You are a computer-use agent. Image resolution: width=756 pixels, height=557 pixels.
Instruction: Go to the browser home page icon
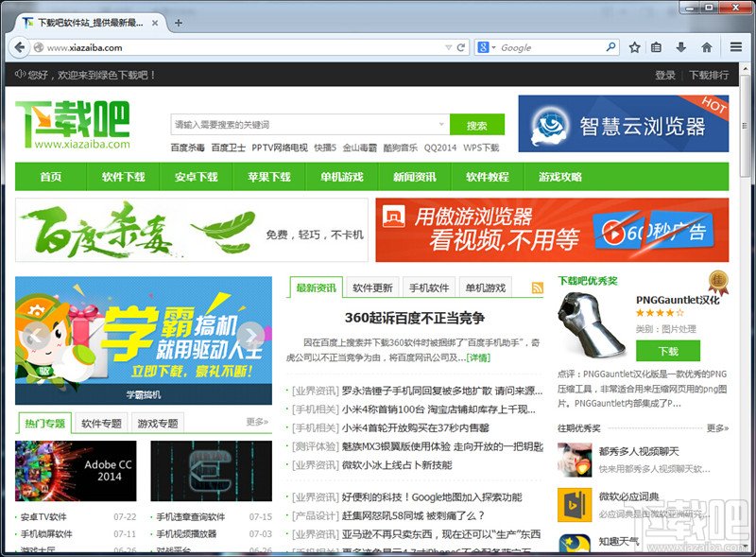pyautogui.click(x=706, y=47)
